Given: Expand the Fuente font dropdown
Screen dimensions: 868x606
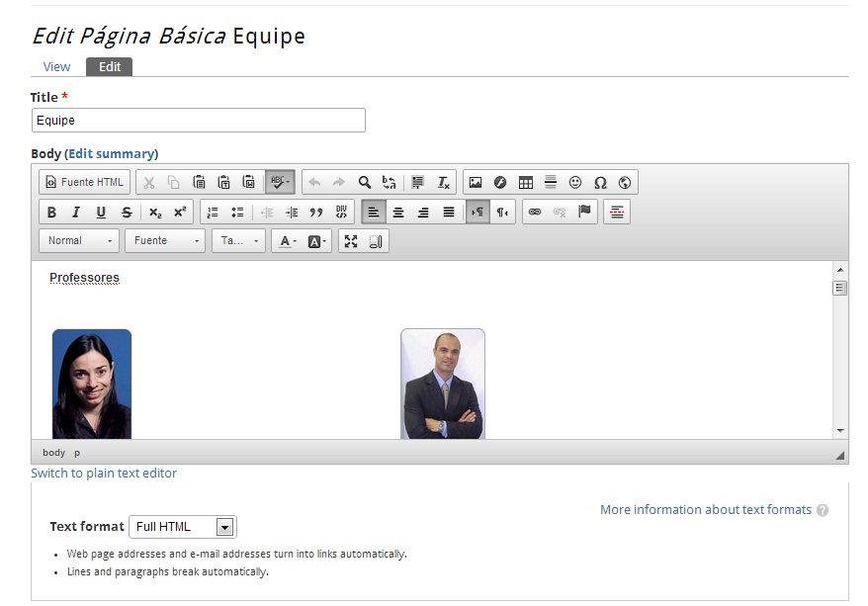Looking at the screenshot, I should 165,241.
